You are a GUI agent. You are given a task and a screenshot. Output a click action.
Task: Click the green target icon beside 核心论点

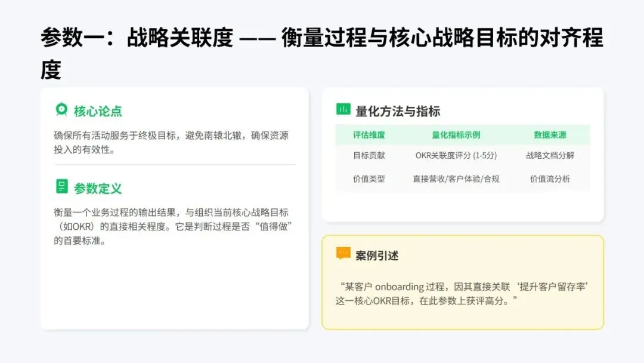[x=61, y=110]
